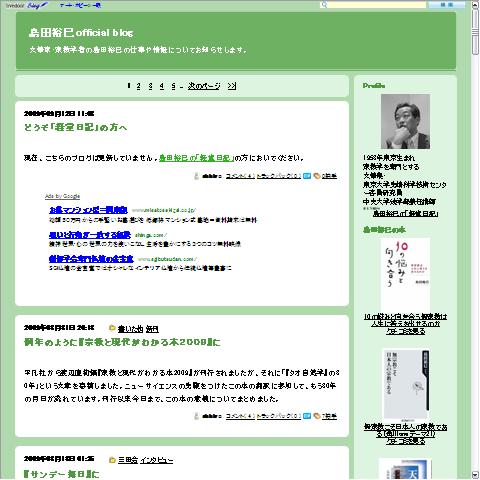Open the third blue ad headline
Viewport: 480px width, 480px height.
pyautogui.click(x=91, y=259)
